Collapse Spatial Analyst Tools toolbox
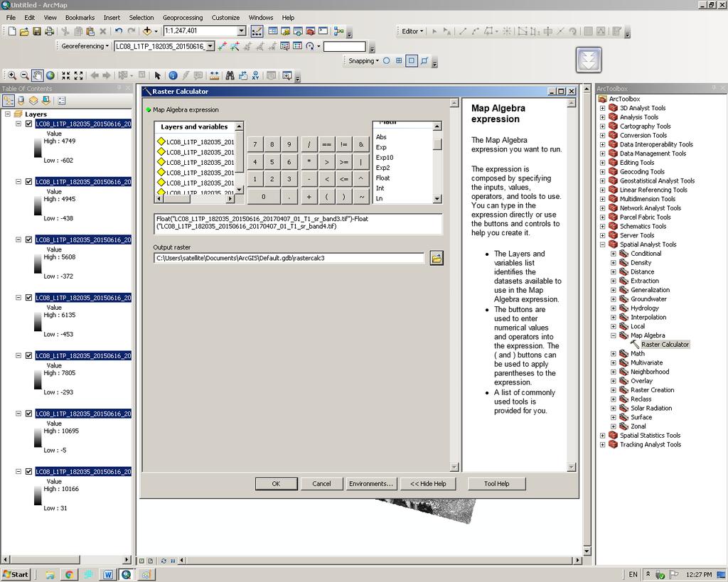The image size is (728, 582). pyautogui.click(x=603, y=244)
